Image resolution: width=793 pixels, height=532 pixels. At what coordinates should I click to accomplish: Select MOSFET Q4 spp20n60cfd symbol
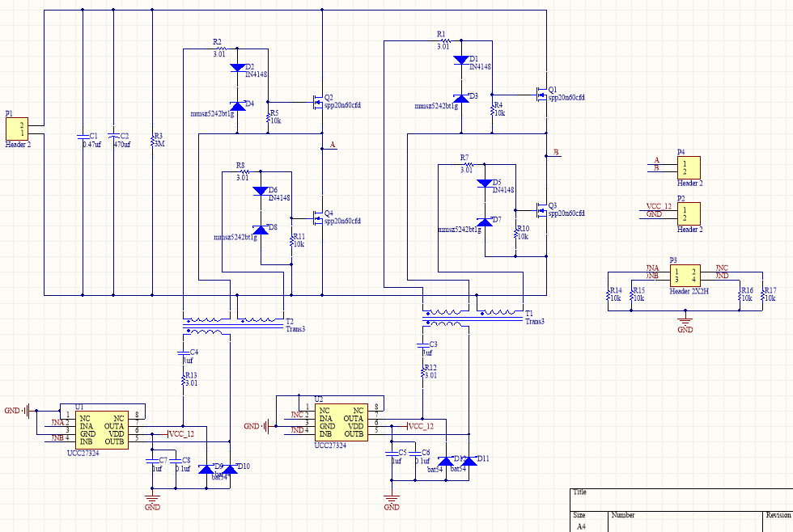point(317,218)
